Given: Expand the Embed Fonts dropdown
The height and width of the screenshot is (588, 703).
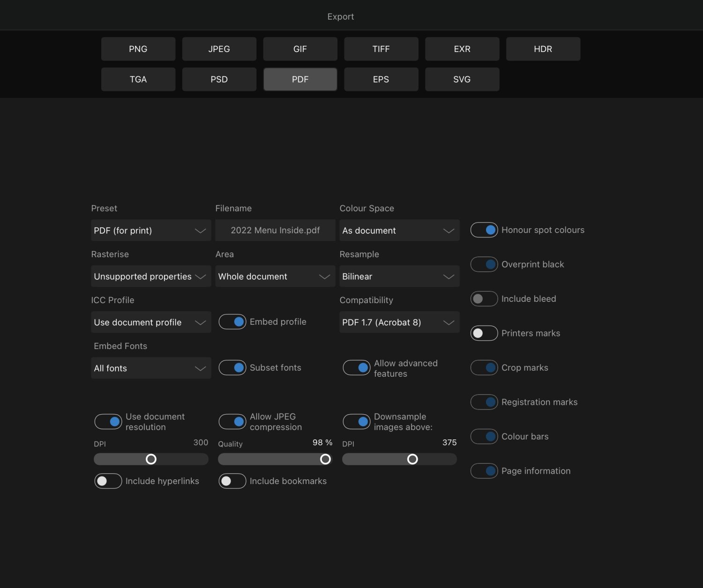Looking at the screenshot, I should 150,368.
